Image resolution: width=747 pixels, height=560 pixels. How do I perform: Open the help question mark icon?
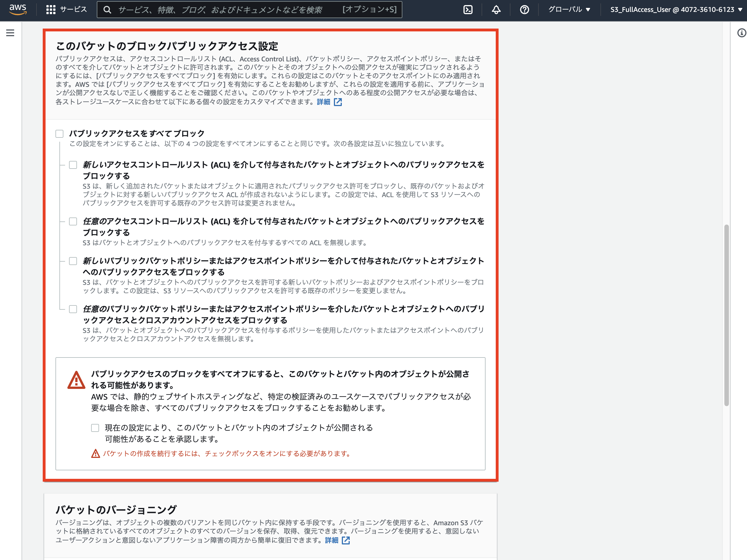524,9
